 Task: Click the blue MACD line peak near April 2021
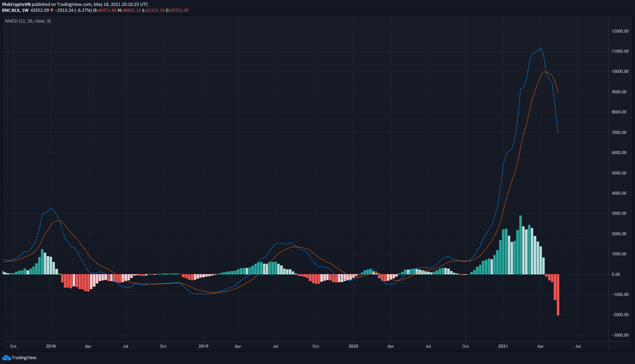click(541, 49)
